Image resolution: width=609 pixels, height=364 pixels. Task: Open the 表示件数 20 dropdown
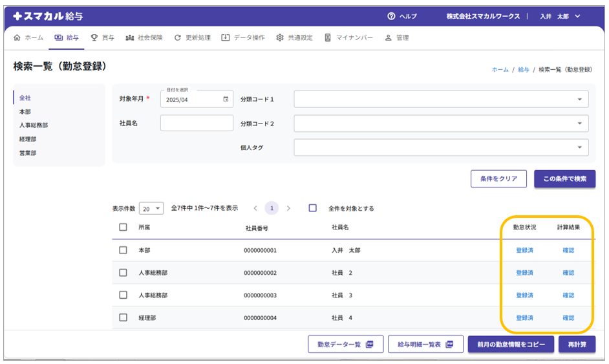click(x=151, y=208)
